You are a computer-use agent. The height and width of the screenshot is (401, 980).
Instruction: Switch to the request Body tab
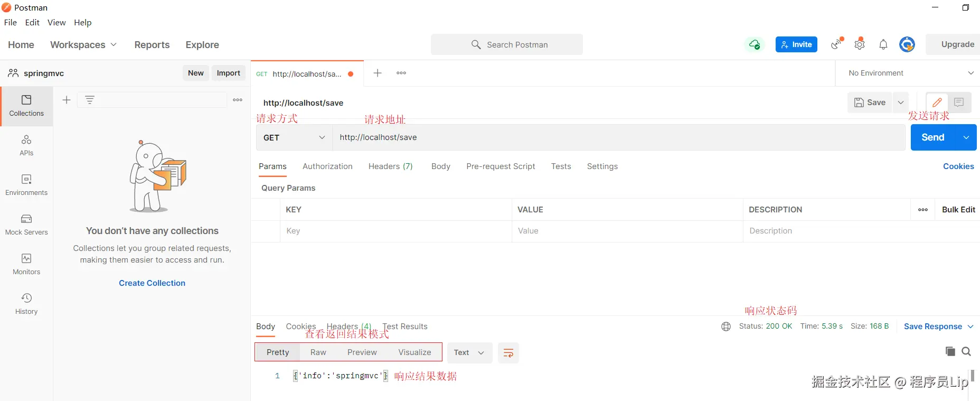(441, 166)
